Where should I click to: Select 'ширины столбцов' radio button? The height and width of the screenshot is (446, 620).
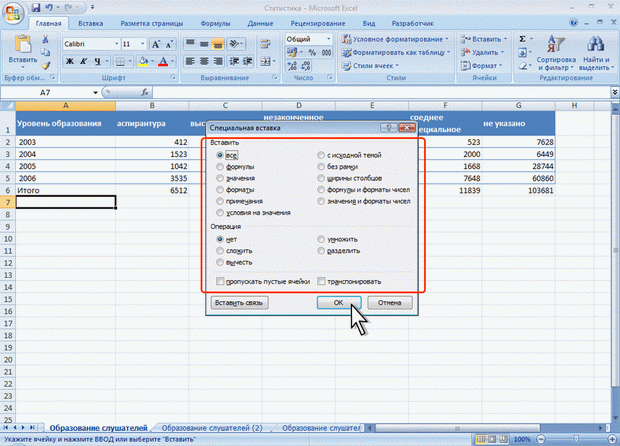click(321, 178)
